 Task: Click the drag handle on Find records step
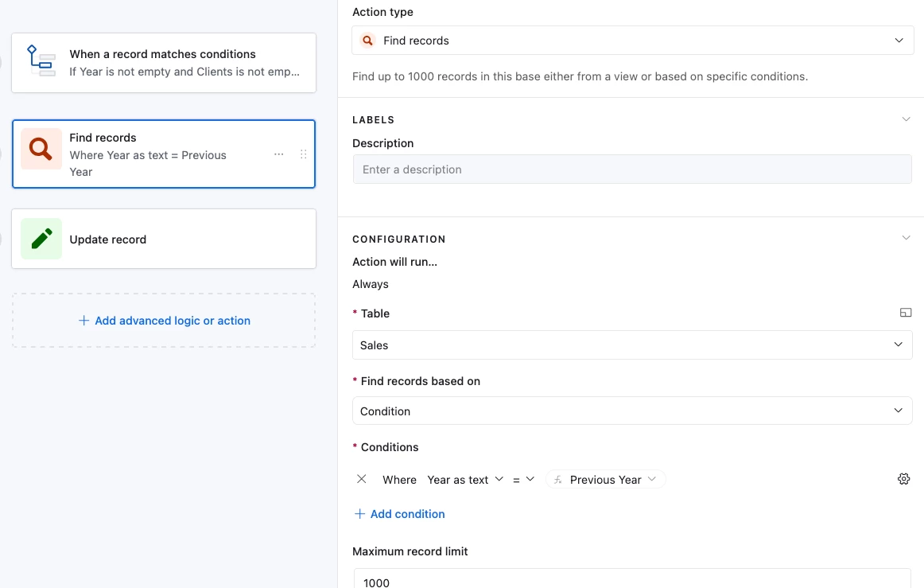[303, 154]
